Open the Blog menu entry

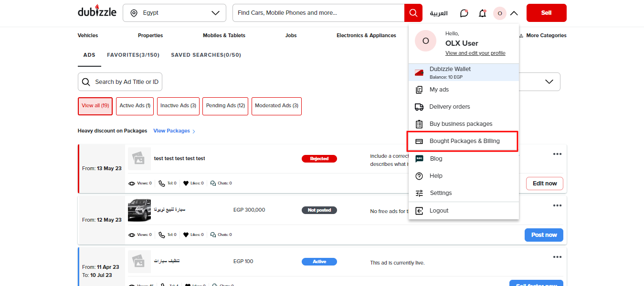click(464, 159)
